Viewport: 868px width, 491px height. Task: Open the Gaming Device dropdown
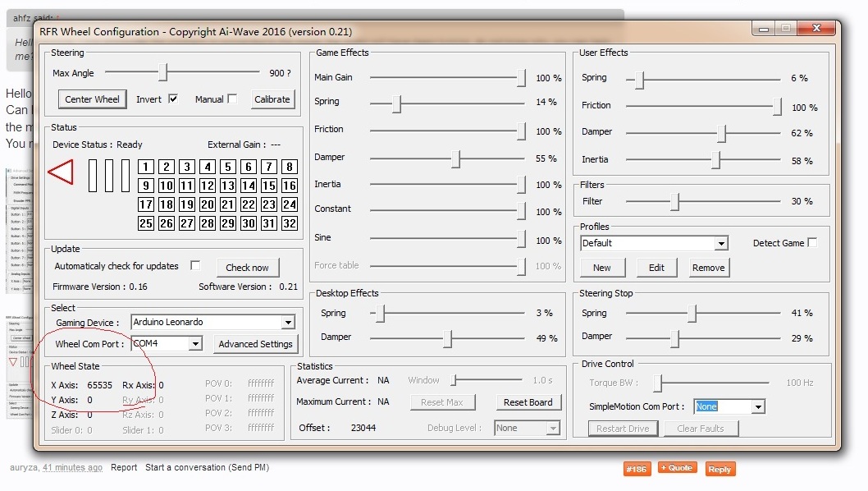point(287,323)
